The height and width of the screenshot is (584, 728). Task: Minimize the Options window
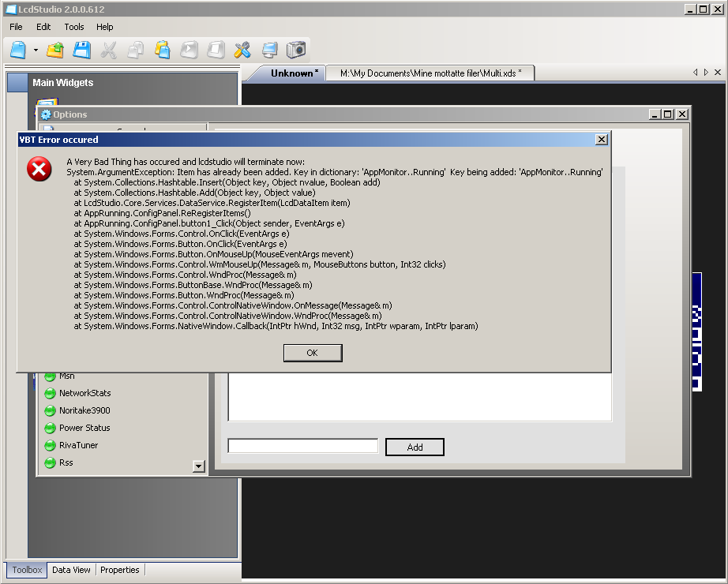pos(655,114)
